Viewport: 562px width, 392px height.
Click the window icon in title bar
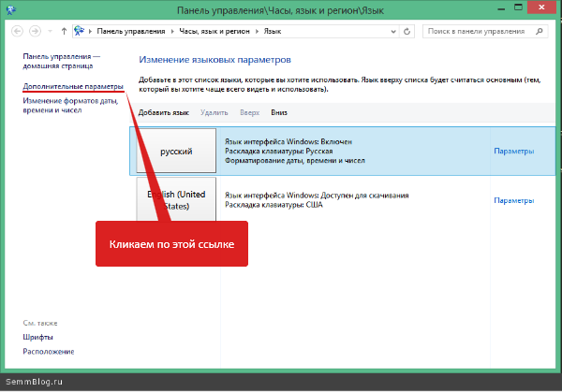(x=10, y=10)
